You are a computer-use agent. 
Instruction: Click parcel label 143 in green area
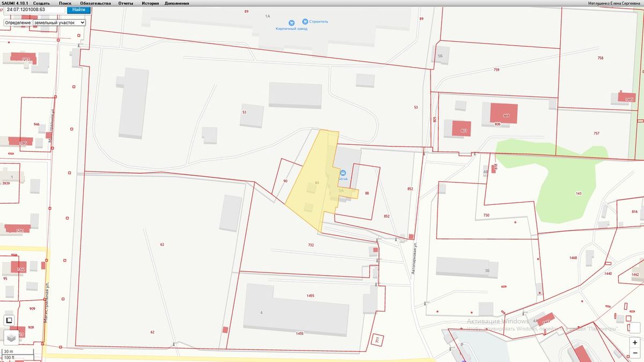[x=579, y=193]
